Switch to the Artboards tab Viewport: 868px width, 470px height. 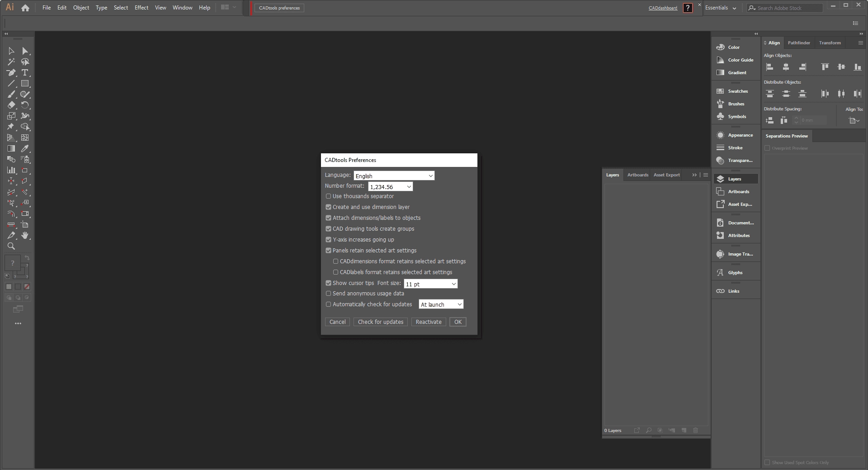click(637, 175)
